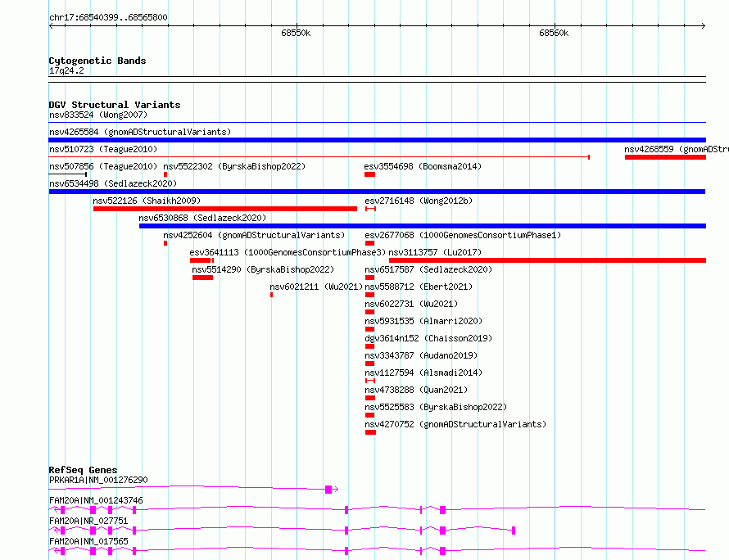
Task: Select nsv4252604 (gnomADStructuralVariants) label
Action: point(254,235)
